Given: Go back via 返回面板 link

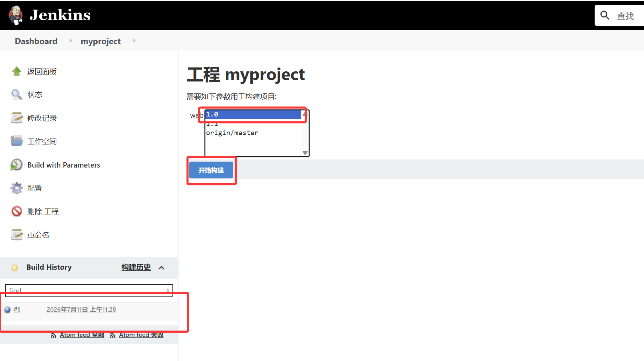Looking at the screenshot, I should click(42, 72).
